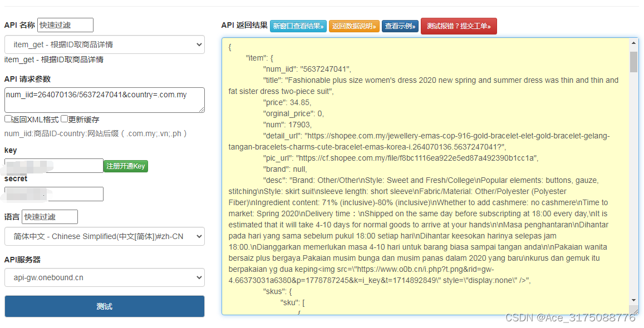Click the "skus": { line
This screenshot has height=328, width=644.
(x=277, y=291)
